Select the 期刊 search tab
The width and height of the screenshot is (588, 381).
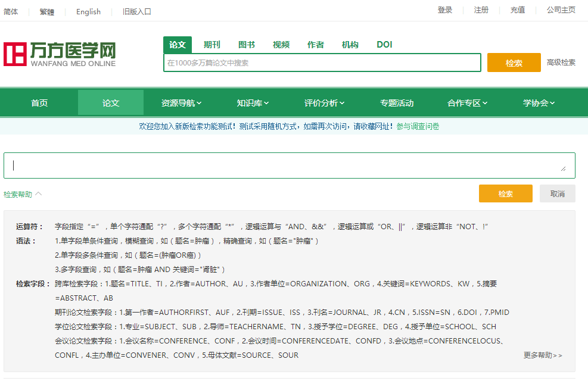[x=211, y=45]
